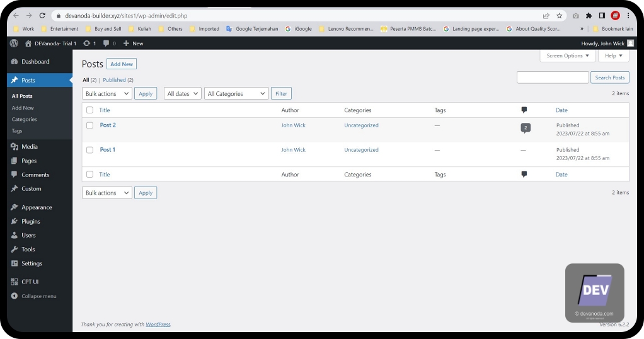Click John Wick author on Post 1
This screenshot has width=644, height=339.
[x=293, y=150]
